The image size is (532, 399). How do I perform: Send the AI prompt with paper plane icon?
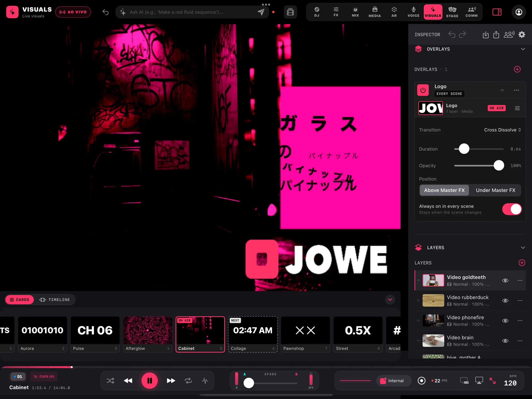(x=261, y=12)
